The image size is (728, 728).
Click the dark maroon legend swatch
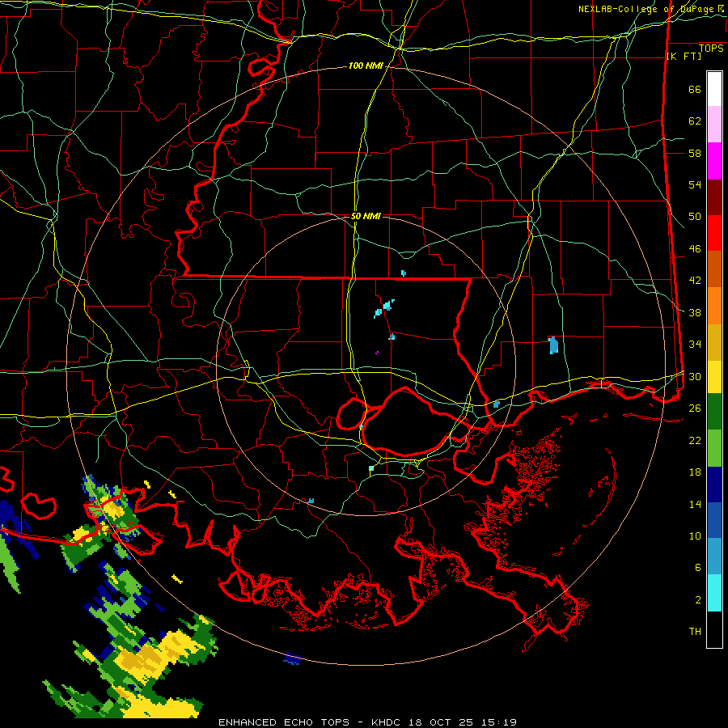pos(714,197)
